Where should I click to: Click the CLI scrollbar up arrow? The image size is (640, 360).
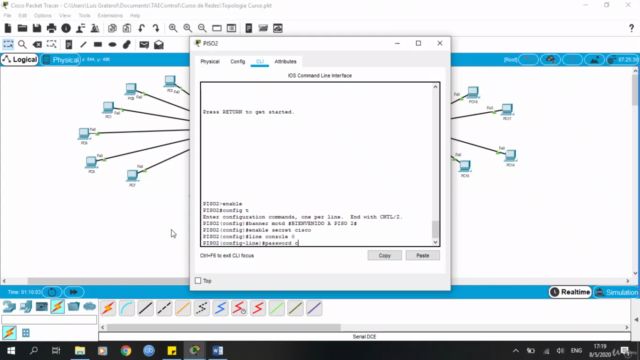(x=436, y=87)
